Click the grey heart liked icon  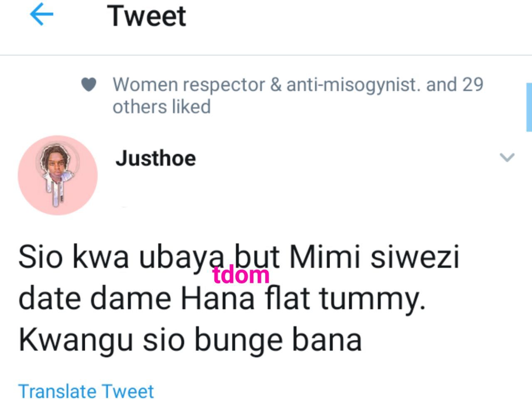tap(89, 85)
